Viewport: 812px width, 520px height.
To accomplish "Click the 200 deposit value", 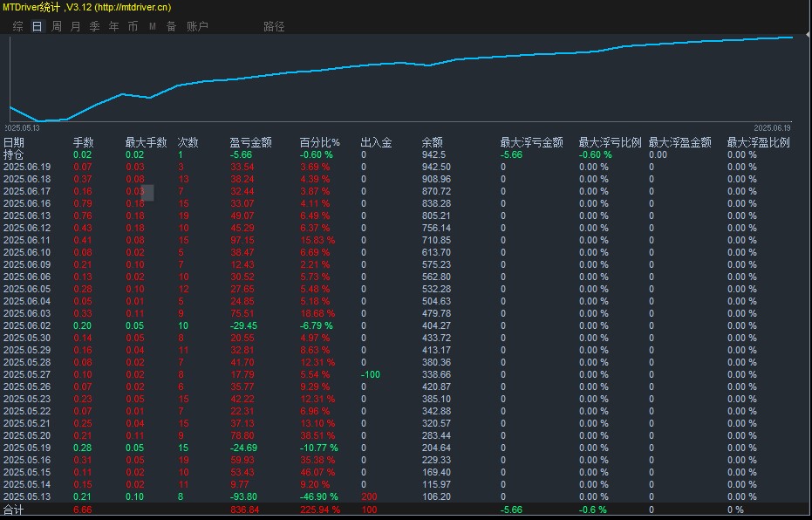I will click(369, 496).
